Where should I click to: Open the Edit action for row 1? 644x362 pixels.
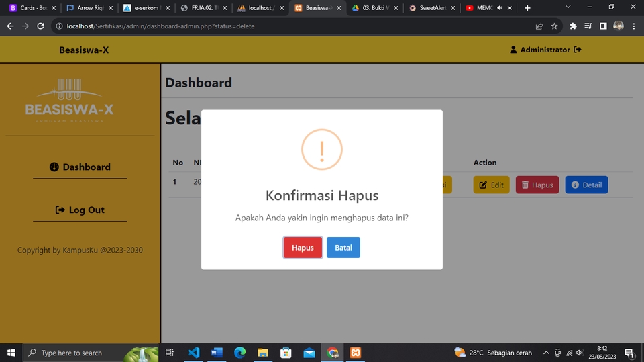491,185
